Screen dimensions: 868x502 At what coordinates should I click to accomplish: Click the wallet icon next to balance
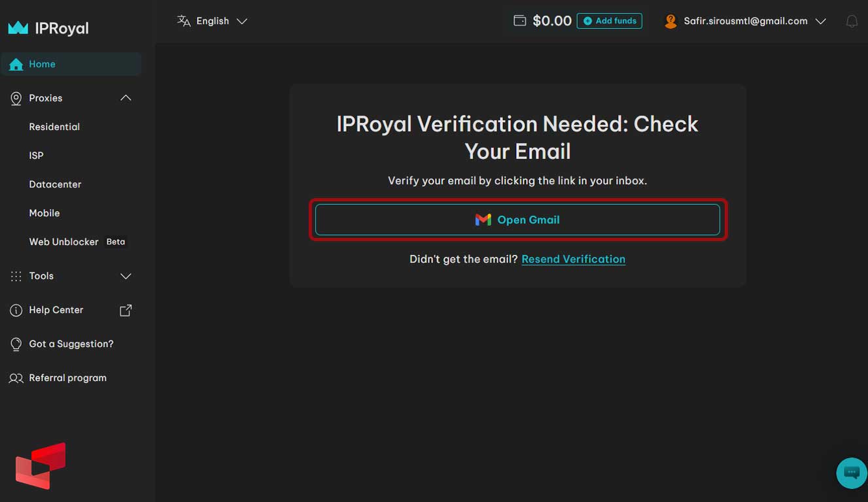[x=519, y=20]
